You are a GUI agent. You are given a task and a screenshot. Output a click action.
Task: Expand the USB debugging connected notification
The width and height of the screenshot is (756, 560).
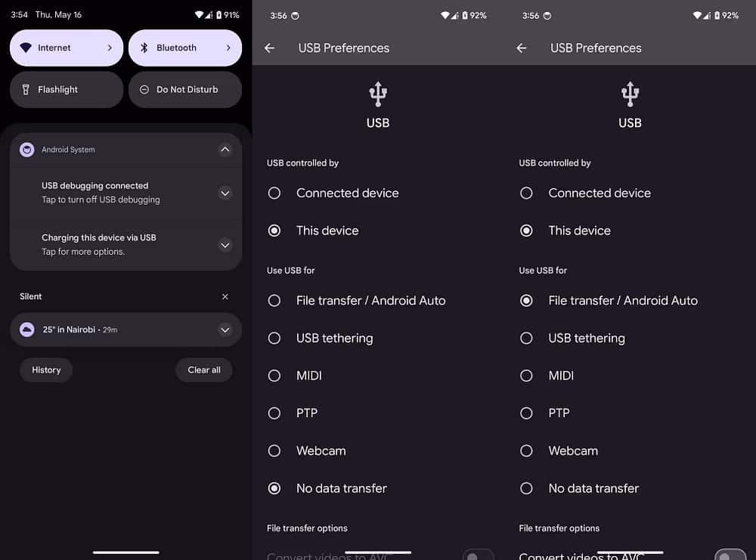(x=225, y=193)
